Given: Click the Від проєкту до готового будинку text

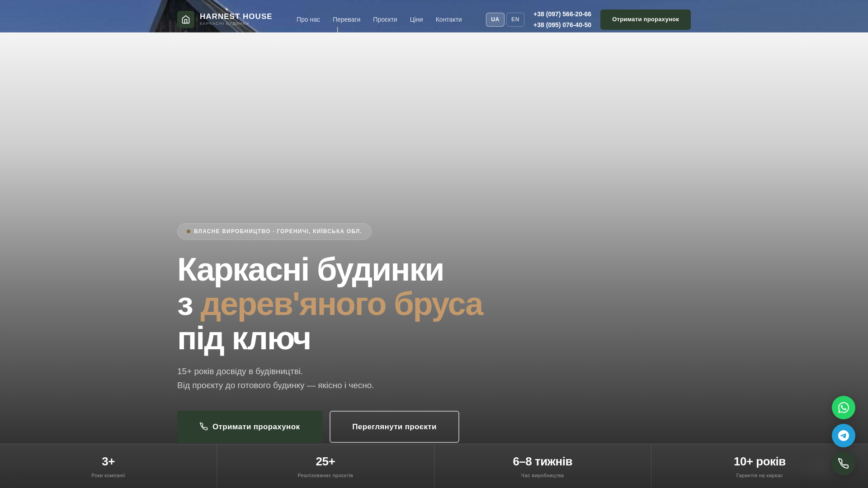Looking at the screenshot, I should [x=276, y=385].
